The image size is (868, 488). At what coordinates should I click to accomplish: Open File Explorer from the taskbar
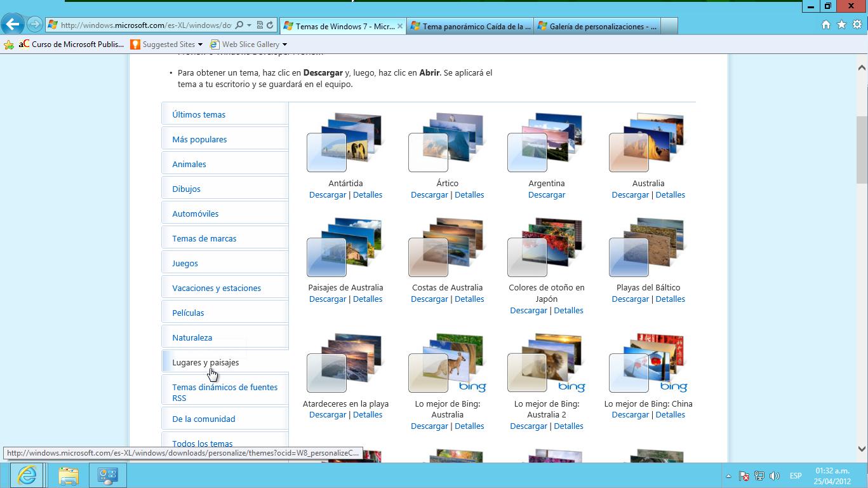pos(68,475)
